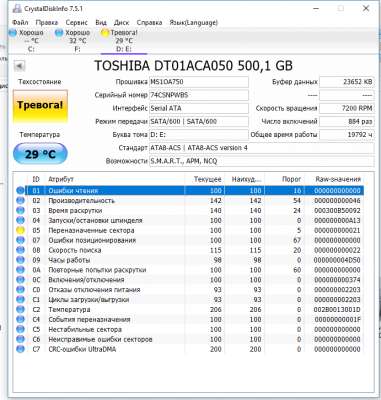The width and height of the screenshot is (381, 400).
Task: Select the Запуски/остановки шпинделя row
Action: pos(189,221)
